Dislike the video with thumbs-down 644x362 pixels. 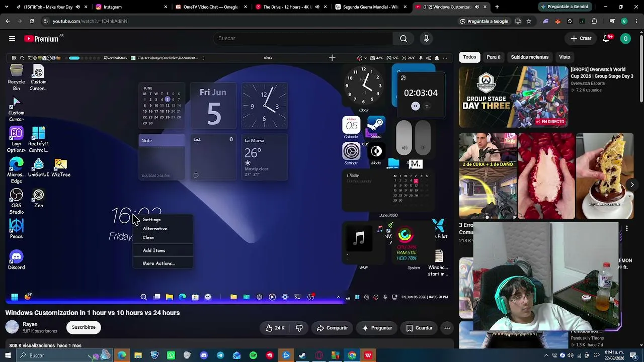coord(299,328)
